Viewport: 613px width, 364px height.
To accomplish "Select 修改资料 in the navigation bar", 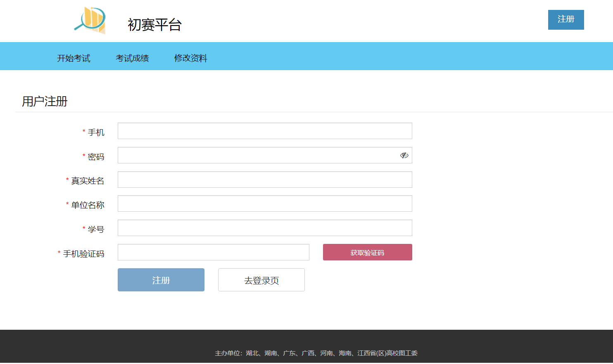I will click(190, 58).
